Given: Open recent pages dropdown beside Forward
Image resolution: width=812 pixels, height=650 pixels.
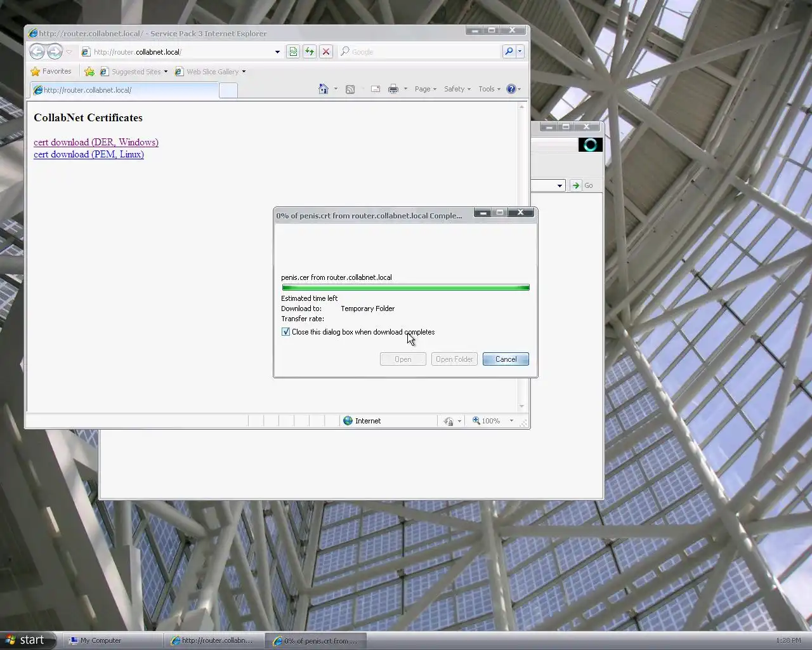Looking at the screenshot, I should point(69,52).
